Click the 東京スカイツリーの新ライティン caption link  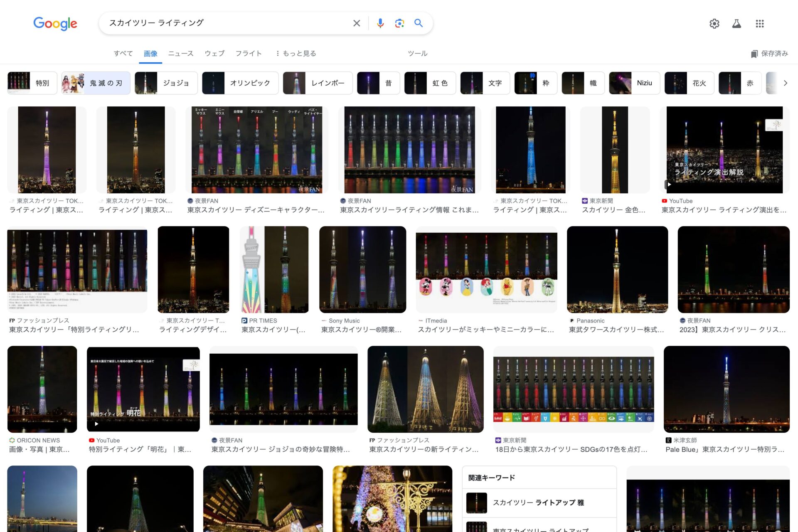pyautogui.click(x=424, y=449)
